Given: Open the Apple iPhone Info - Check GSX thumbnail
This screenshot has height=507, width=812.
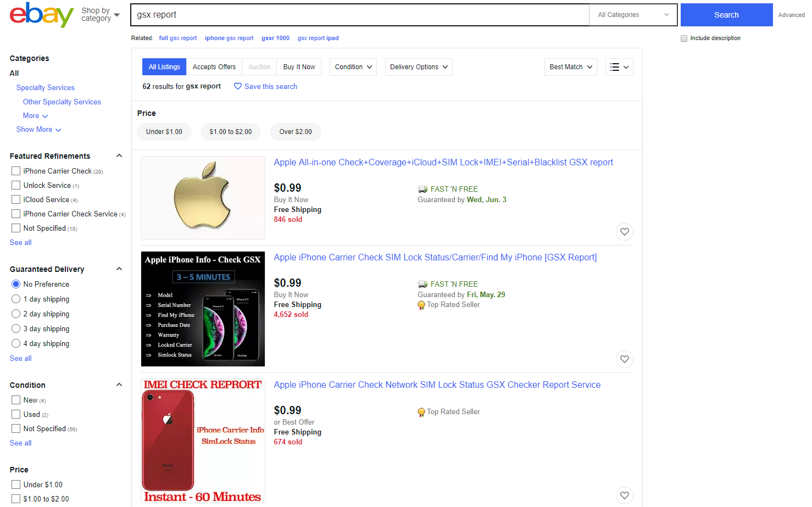Looking at the screenshot, I should (203, 309).
